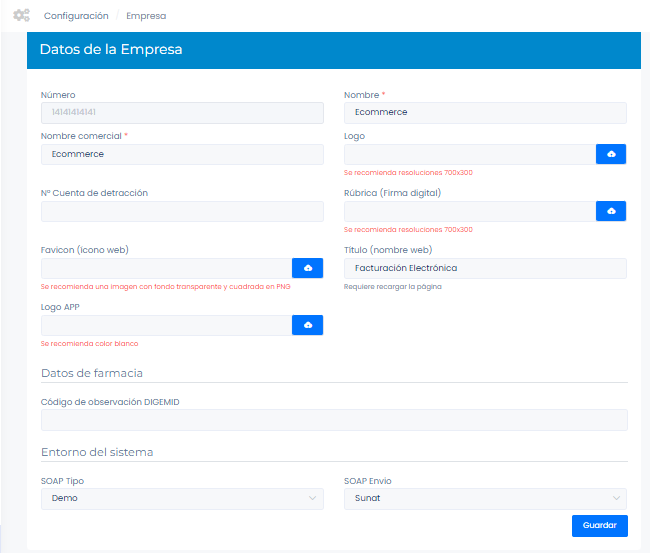This screenshot has width=650, height=553.
Task: Focus the Nº Cuenta de detracción field
Action: (182, 211)
